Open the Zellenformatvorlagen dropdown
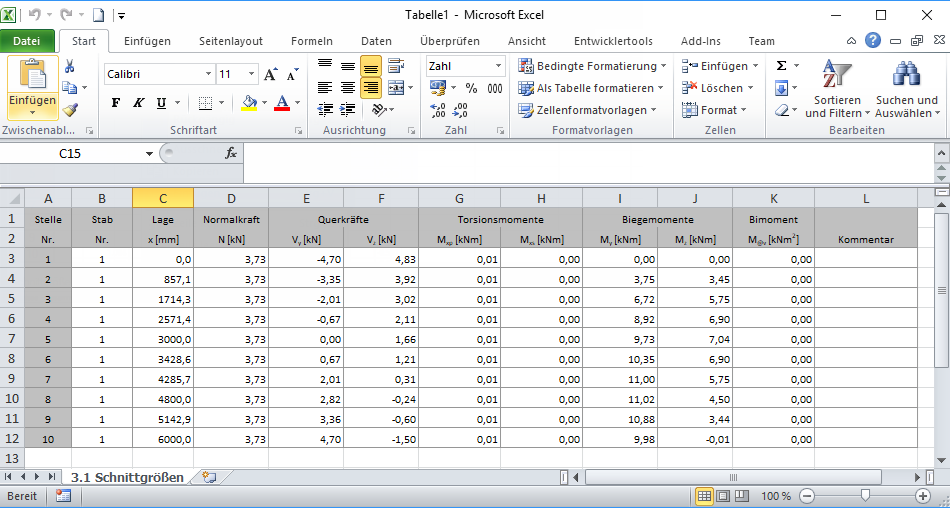950x508 pixels. [x=588, y=110]
